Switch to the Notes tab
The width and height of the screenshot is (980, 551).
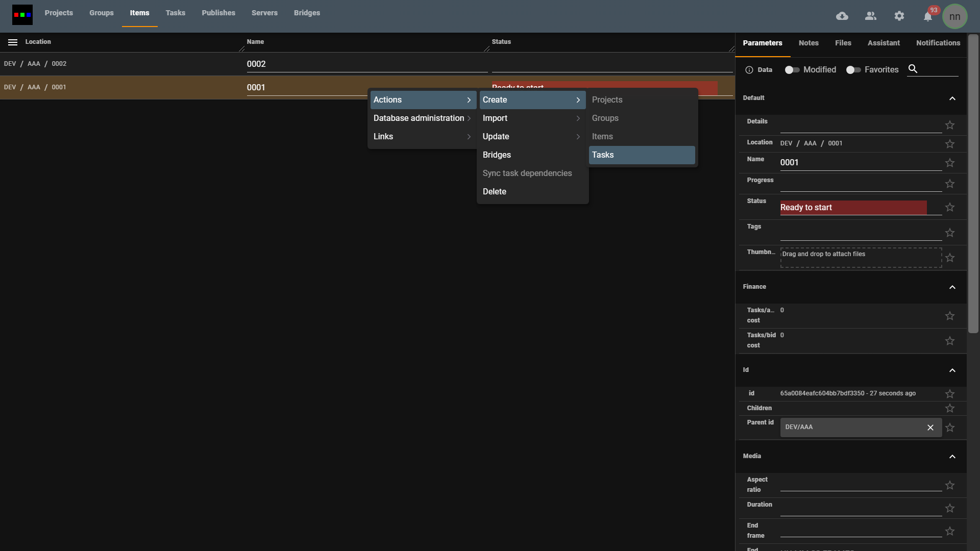(808, 43)
